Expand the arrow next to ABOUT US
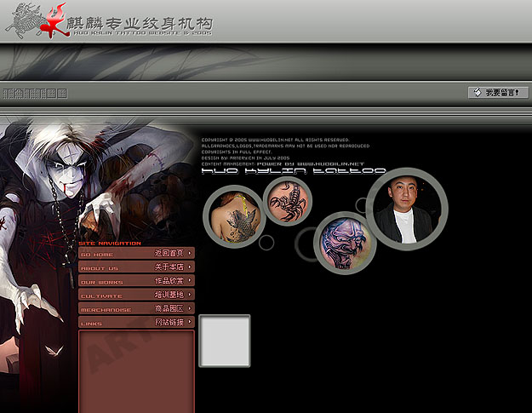The height and width of the screenshot is (413, 532). click(x=189, y=267)
